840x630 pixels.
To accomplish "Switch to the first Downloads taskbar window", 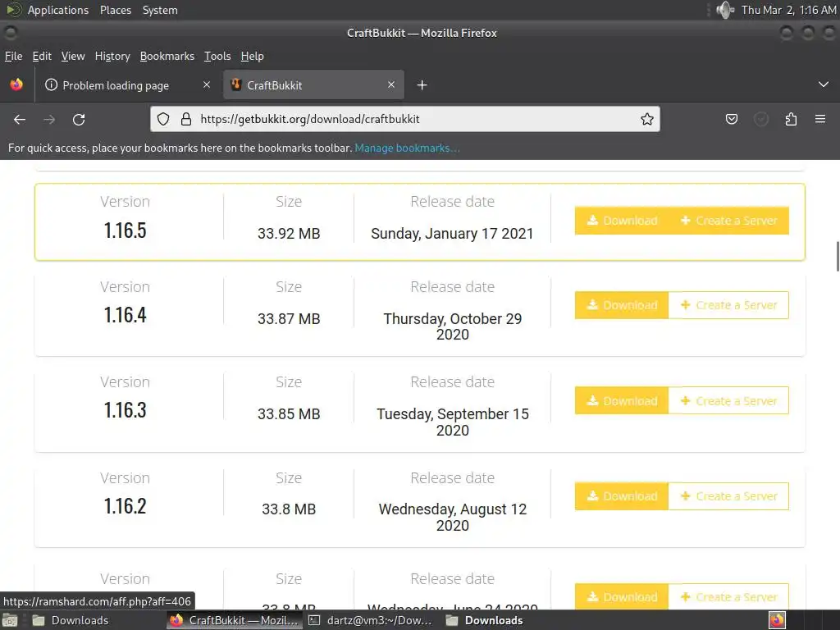I will [x=70, y=620].
